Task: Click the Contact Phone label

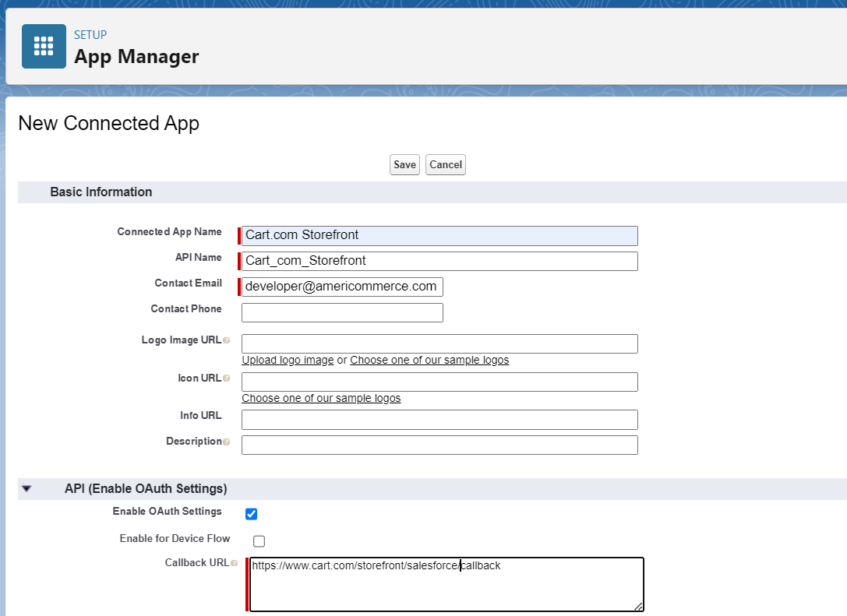Action: point(185,309)
